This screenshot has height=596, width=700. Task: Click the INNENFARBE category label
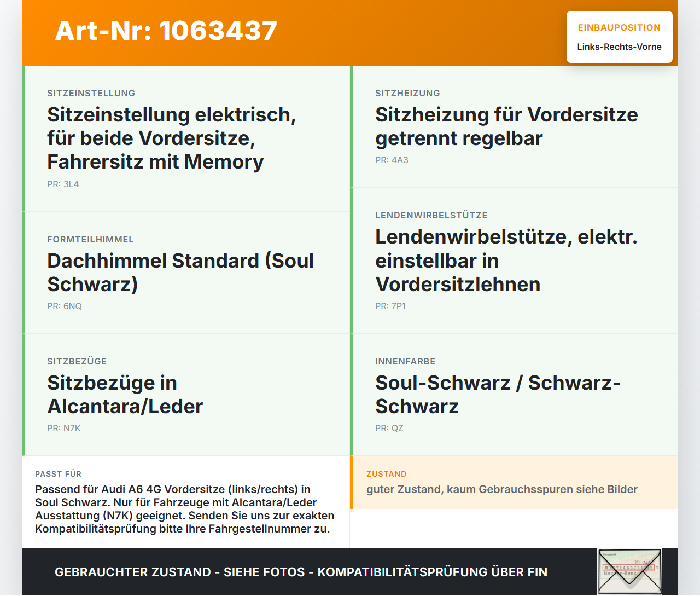pos(405,361)
